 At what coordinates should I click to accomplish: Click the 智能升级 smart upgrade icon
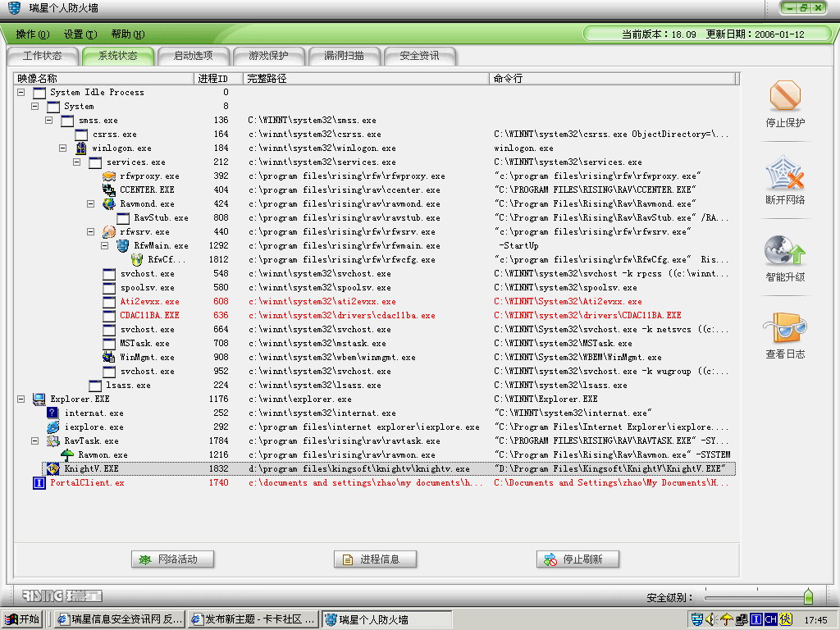click(785, 251)
